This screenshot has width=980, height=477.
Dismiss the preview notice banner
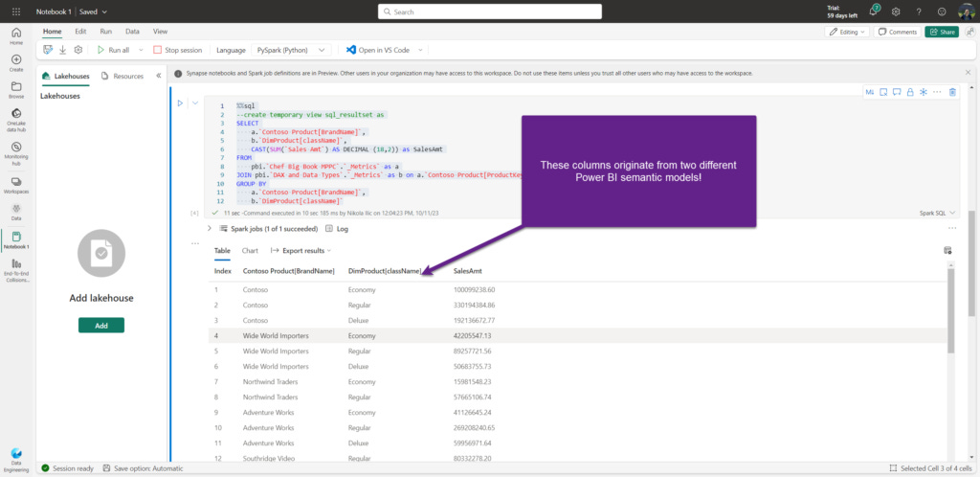point(969,73)
